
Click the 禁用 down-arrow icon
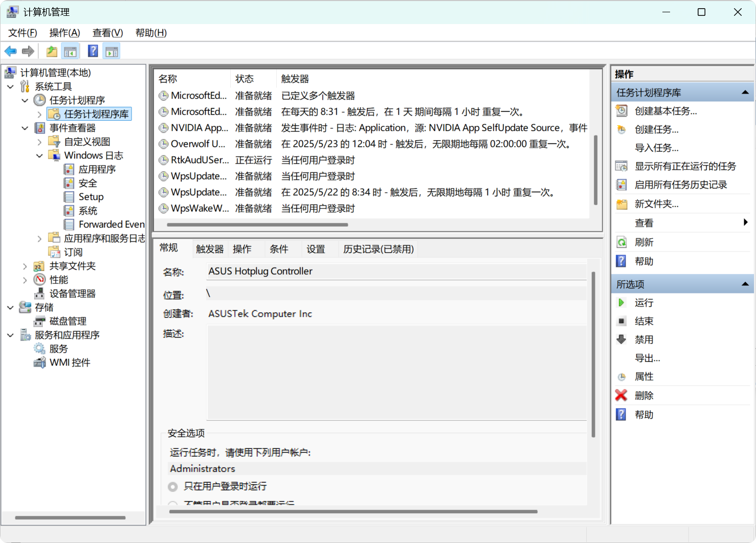621,340
